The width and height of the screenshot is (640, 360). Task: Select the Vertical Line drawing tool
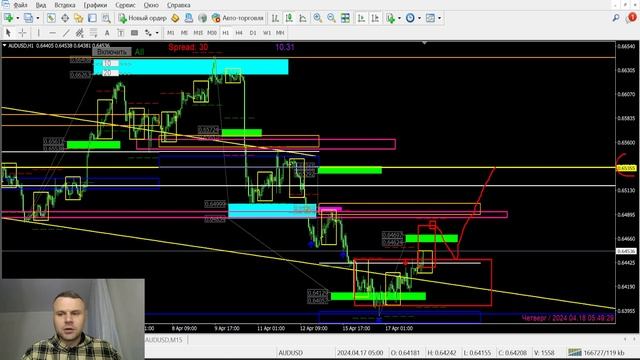38,33
